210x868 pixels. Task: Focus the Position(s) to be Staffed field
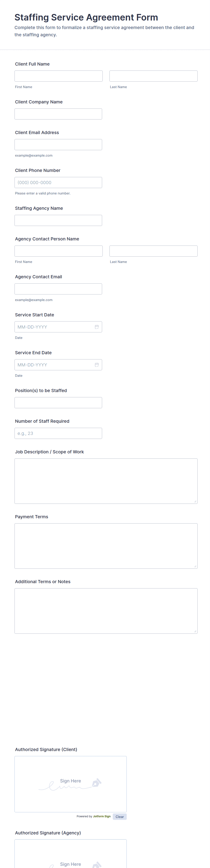58,403
